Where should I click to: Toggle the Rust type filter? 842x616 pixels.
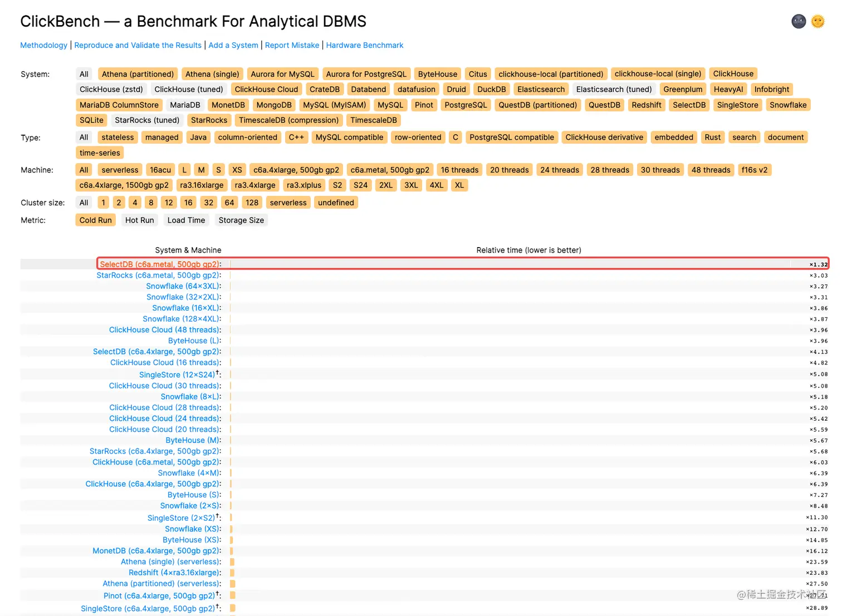[713, 137]
